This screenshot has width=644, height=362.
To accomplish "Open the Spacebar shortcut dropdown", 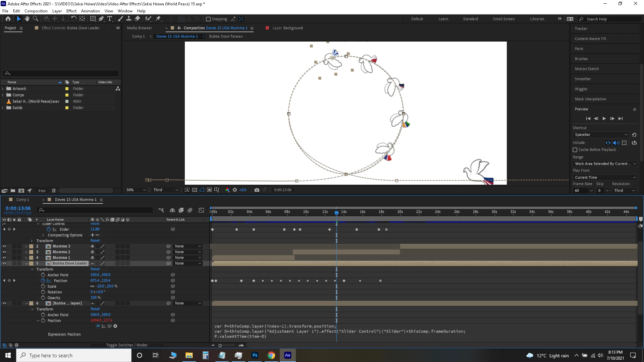I will 600,134.
